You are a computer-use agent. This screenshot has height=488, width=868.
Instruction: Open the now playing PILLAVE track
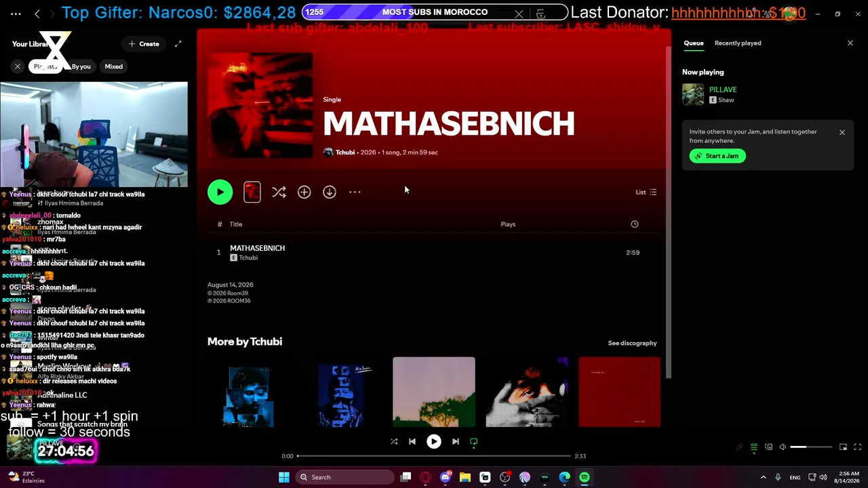pos(723,89)
